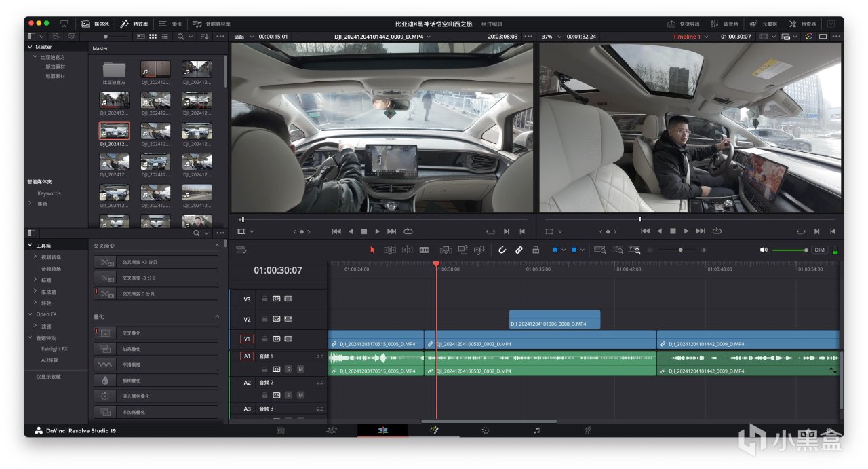
Task: Select the Trim edit mode tool
Action: (x=390, y=250)
